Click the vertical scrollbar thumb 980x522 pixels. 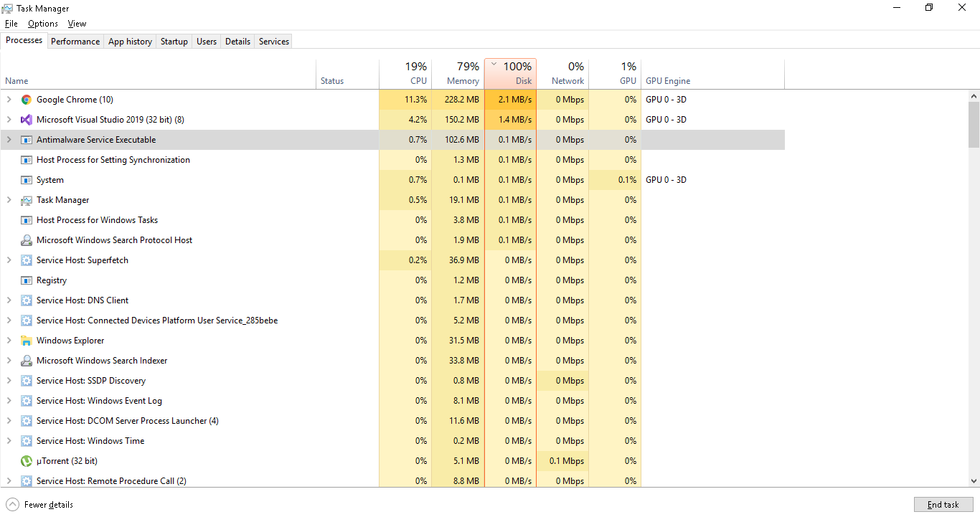click(x=974, y=123)
